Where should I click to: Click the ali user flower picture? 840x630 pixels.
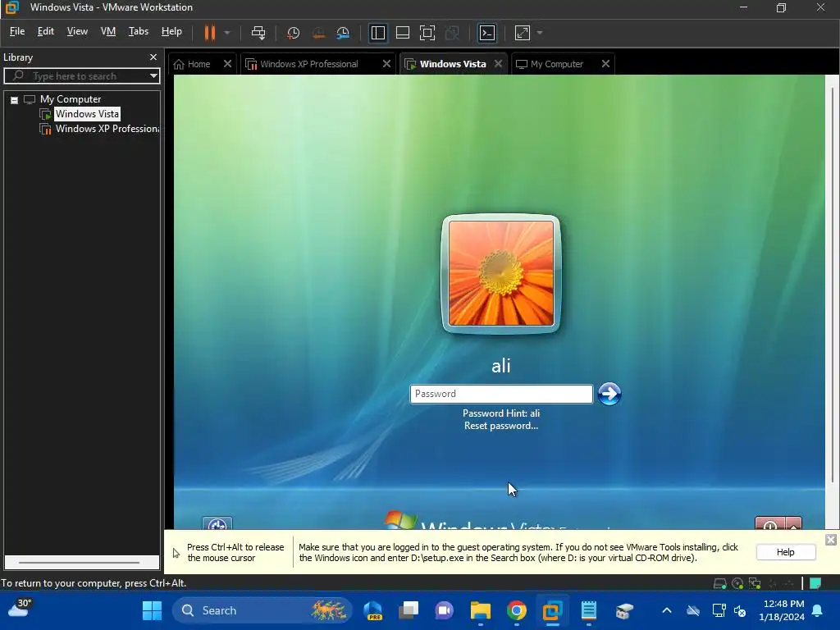coord(501,273)
